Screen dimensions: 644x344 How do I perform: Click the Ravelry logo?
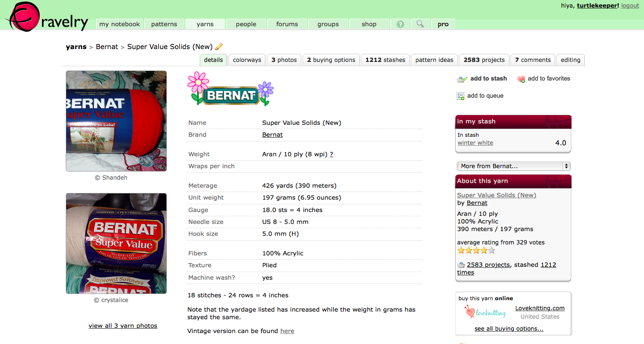point(46,17)
